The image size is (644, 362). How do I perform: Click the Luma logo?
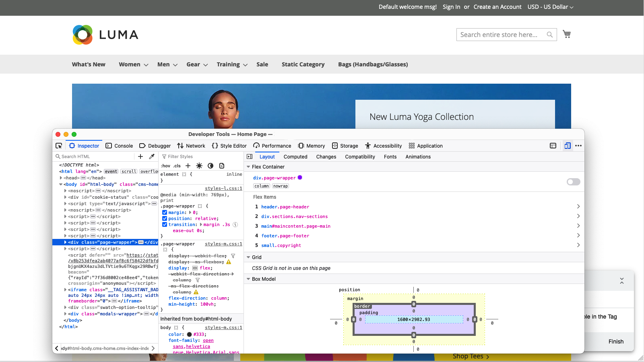[105, 35]
